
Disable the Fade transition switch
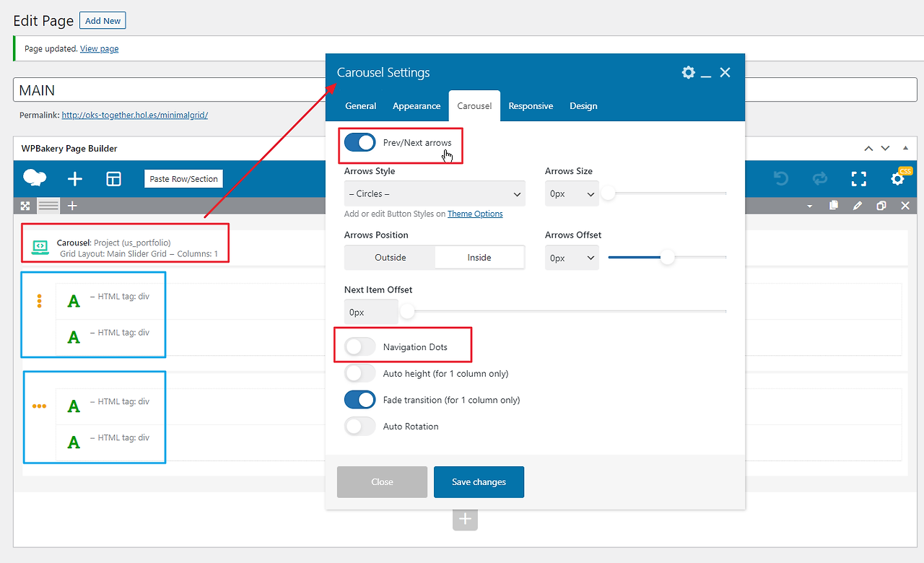click(x=360, y=400)
